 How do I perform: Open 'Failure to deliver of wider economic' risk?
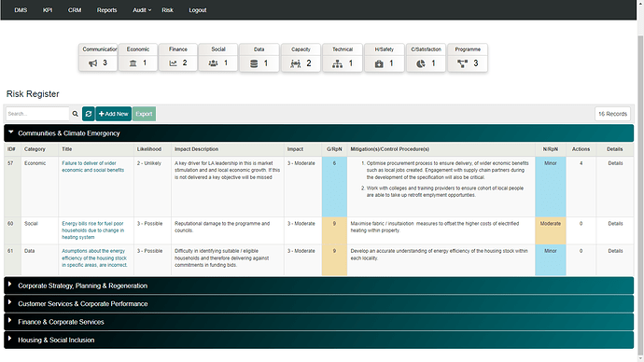pyautogui.click(x=92, y=167)
